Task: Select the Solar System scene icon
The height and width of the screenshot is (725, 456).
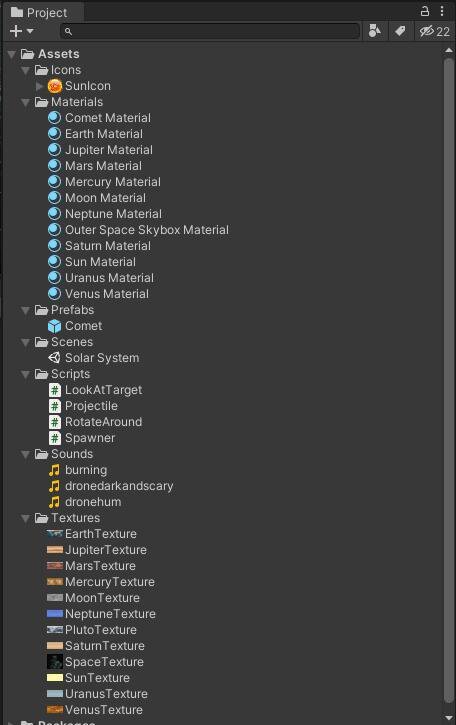Action: 55,358
